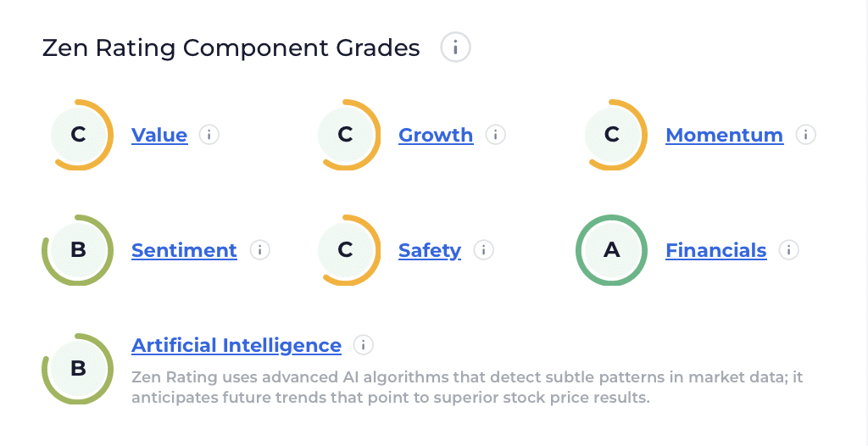Open the info icon next to Safety

coord(483,250)
